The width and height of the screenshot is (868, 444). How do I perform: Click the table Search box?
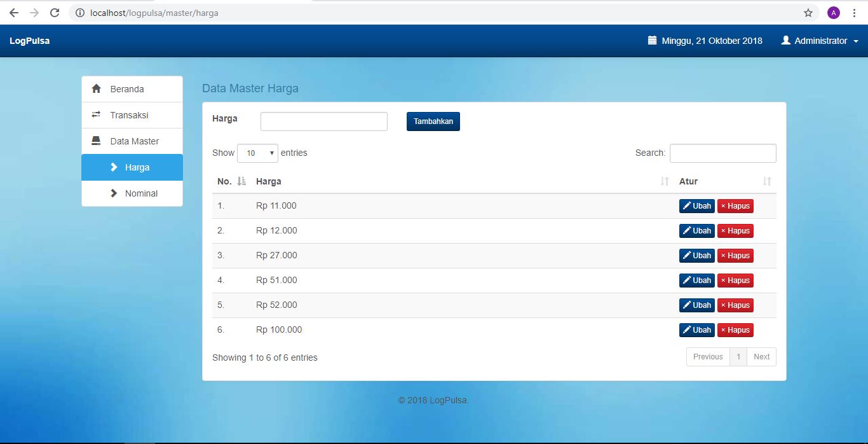coord(722,153)
